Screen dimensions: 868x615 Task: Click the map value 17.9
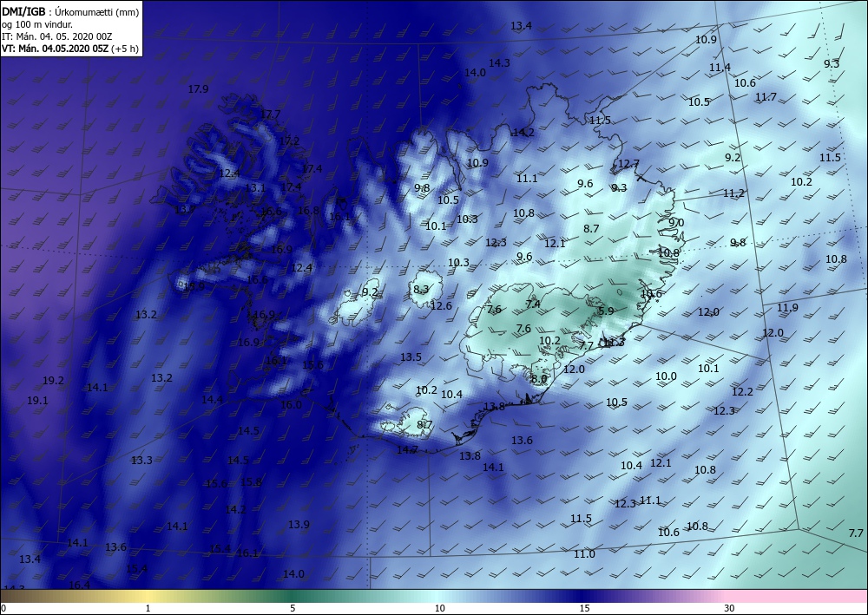pos(198,88)
